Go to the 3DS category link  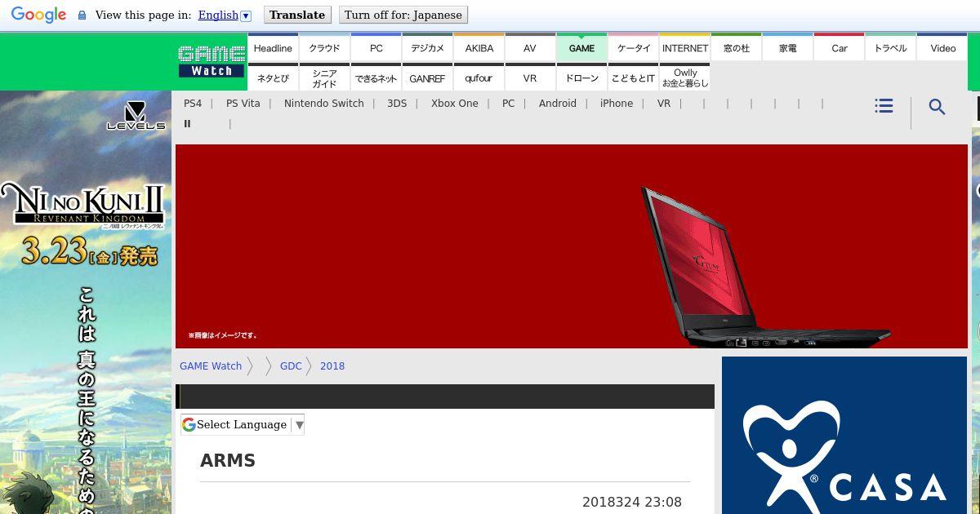[397, 104]
